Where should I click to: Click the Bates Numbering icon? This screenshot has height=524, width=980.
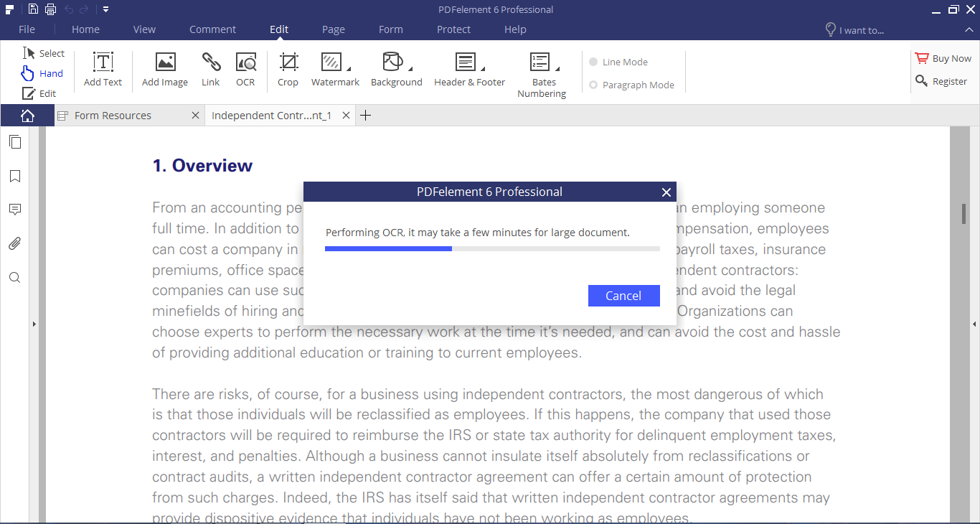(540, 62)
